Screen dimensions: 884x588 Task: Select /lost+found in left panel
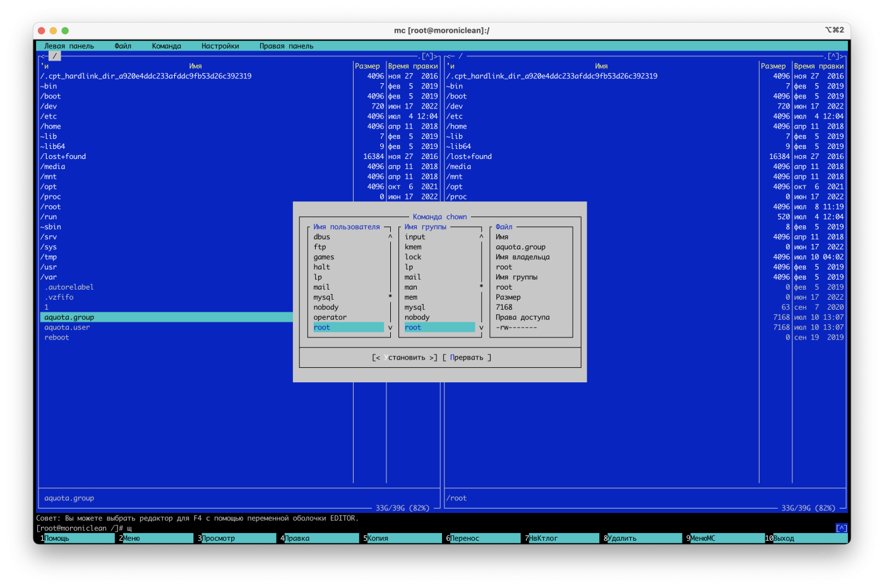coord(63,156)
